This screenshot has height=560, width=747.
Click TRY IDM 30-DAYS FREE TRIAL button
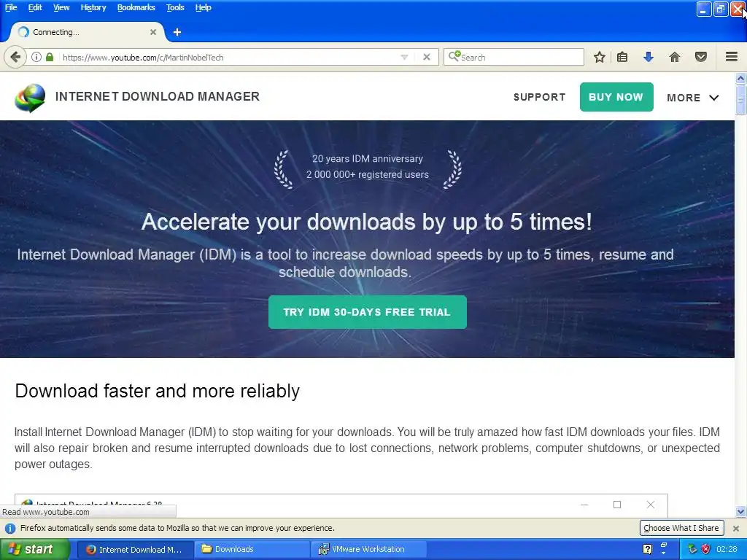(x=368, y=312)
